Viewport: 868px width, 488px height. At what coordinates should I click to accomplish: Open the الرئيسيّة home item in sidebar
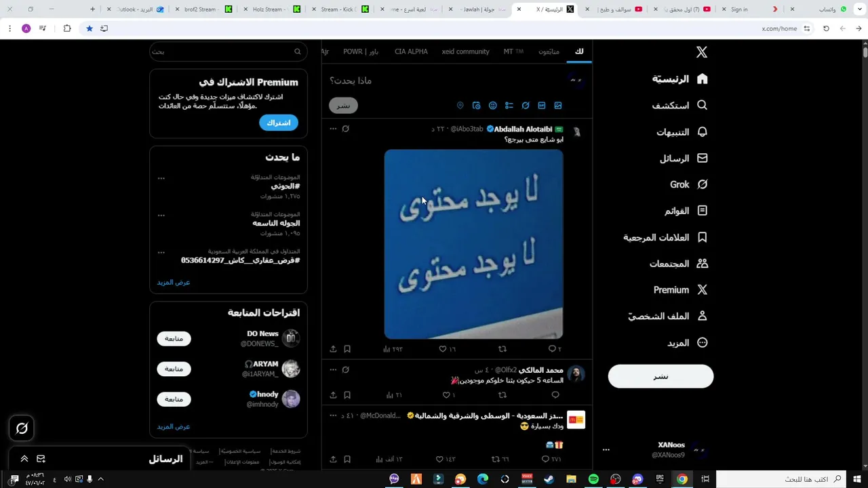(x=680, y=79)
